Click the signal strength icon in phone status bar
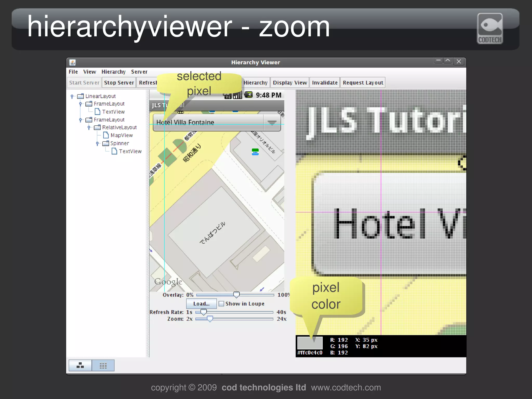 click(x=237, y=96)
